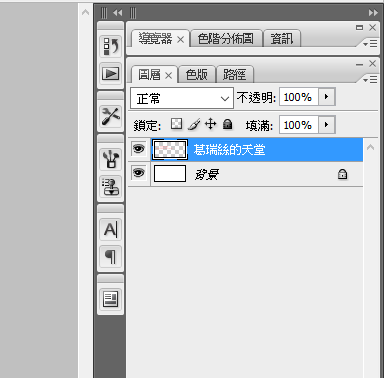Image resolution: width=384 pixels, height=378 pixels.
Task: Toggle lock all padlock icon
Action: tap(227, 124)
